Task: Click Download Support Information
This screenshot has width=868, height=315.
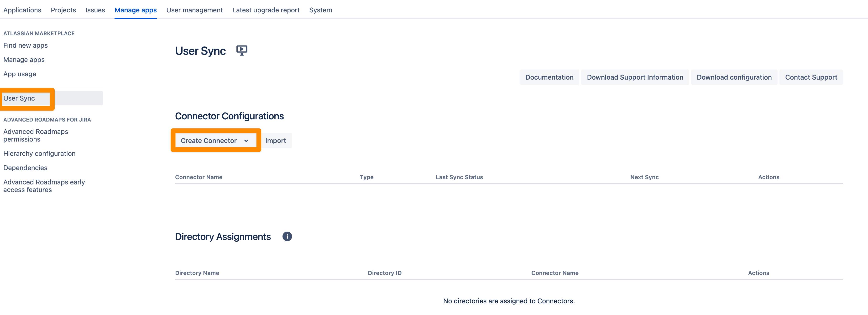Action: (635, 77)
